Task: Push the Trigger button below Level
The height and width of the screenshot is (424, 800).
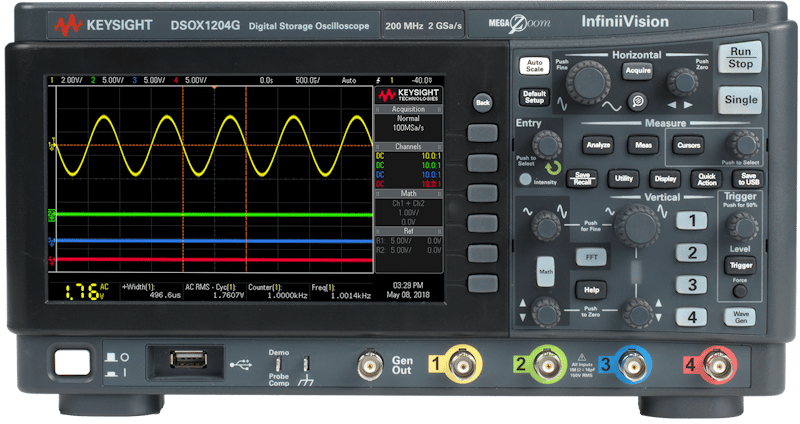Action: coord(740,265)
